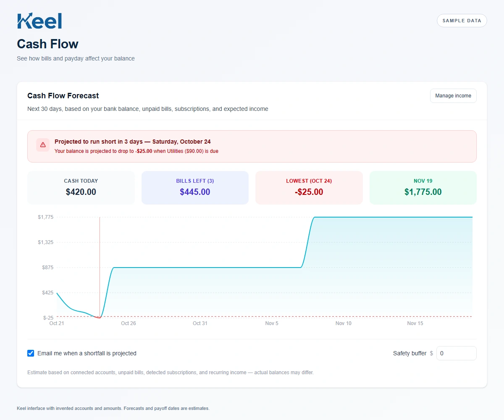The height and width of the screenshot is (420, 504).
Task: Click the Nov 15 x-axis label
Action: (415, 323)
